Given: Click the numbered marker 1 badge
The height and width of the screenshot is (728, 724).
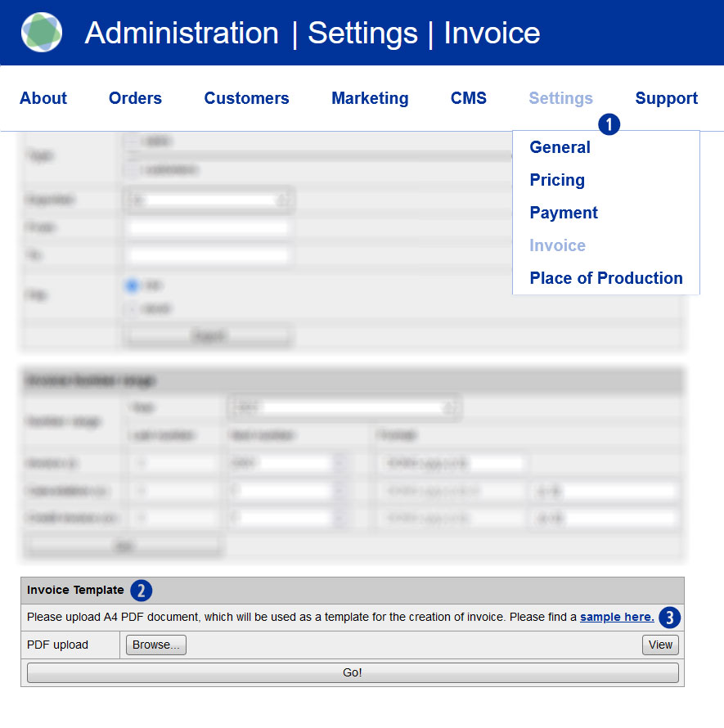Looking at the screenshot, I should click(x=609, y=124).
